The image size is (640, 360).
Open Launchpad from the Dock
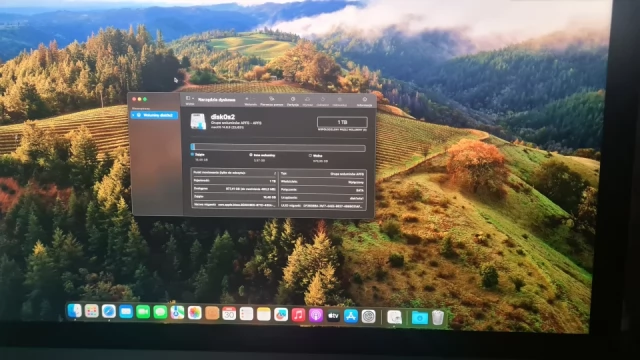click(x=91, y=311)
